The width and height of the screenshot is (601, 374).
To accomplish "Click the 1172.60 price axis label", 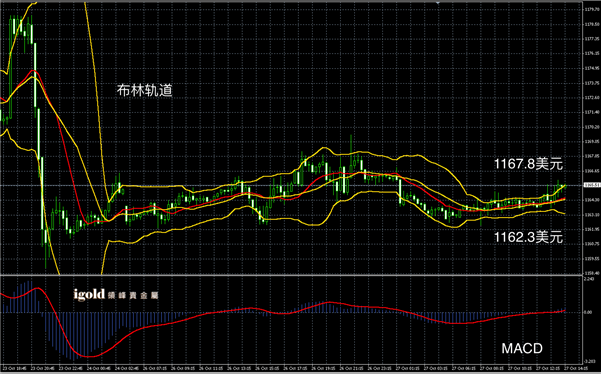I will pyautogui.click(x=592, y=98).
